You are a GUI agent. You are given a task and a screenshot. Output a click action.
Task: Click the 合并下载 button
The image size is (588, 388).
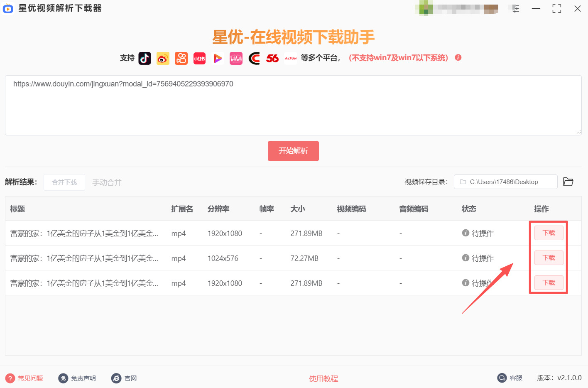[x=64, y=182]
